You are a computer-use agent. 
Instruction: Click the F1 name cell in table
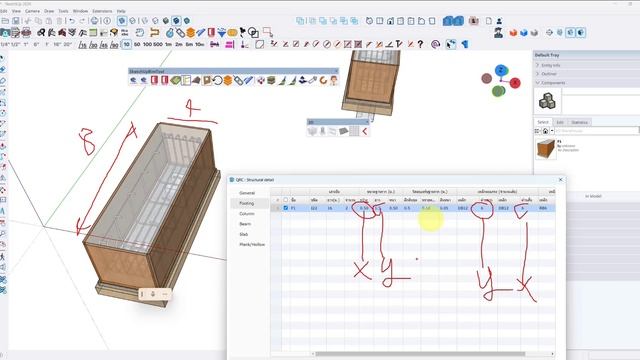click(299, 208)
